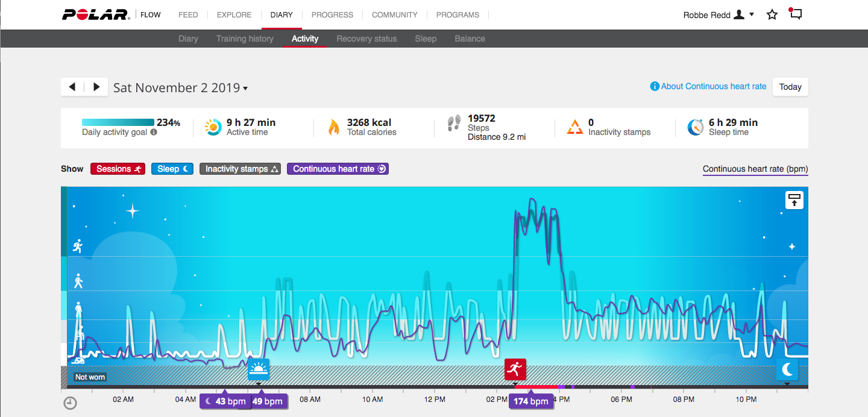Open the PROGRAMS main menu

coord(458,14)
